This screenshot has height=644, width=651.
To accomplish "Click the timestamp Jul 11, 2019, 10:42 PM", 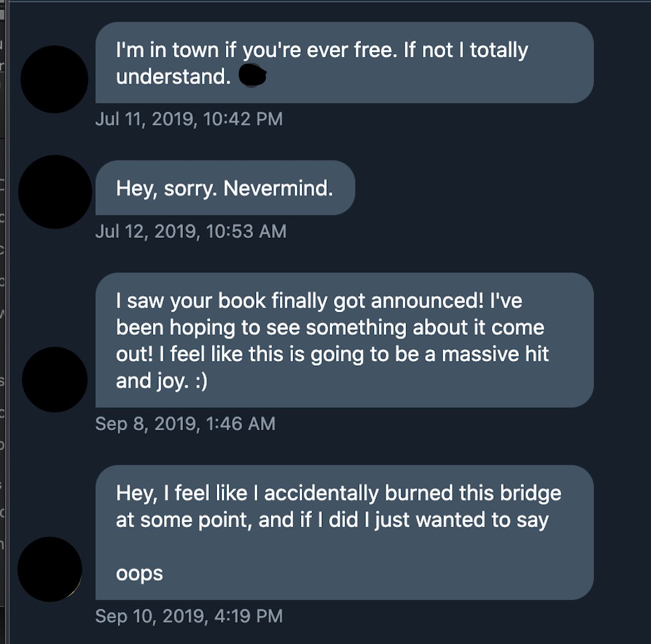I will pos(189,119).
